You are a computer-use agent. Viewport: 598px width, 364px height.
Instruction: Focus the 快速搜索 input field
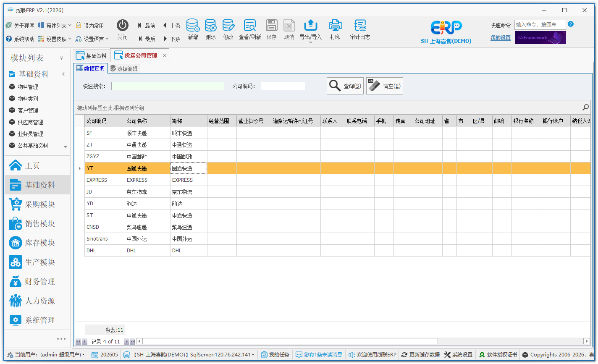[x=168, y=86]
